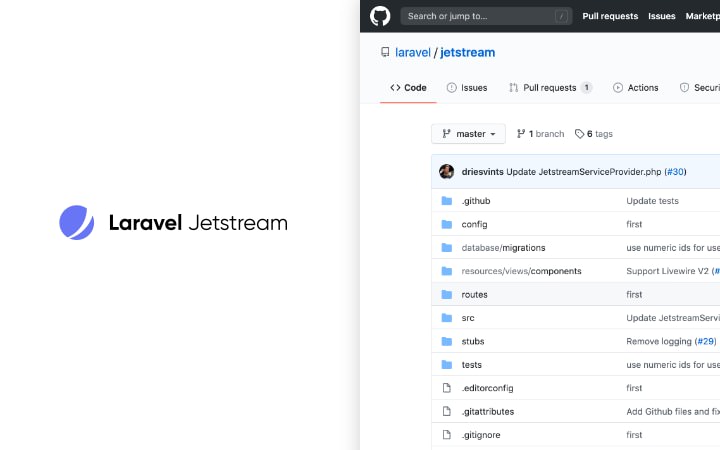Switch to the Code tab
The image size is (720, 450).
[x=408, y=87]
